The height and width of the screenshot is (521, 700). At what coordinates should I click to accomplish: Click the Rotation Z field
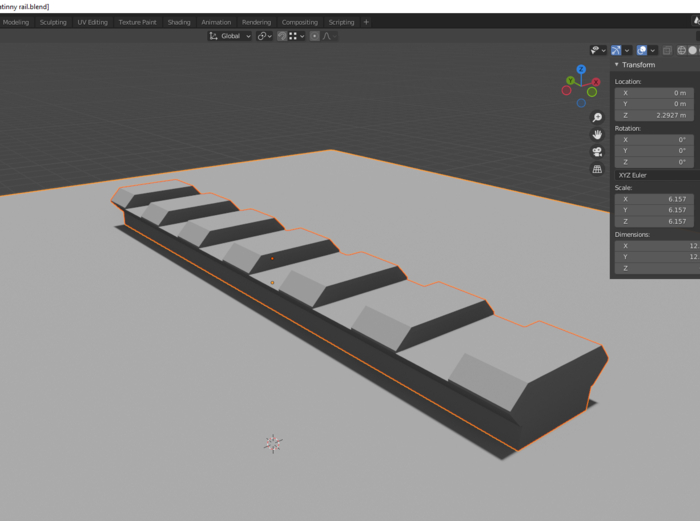[x=654, y=162]
